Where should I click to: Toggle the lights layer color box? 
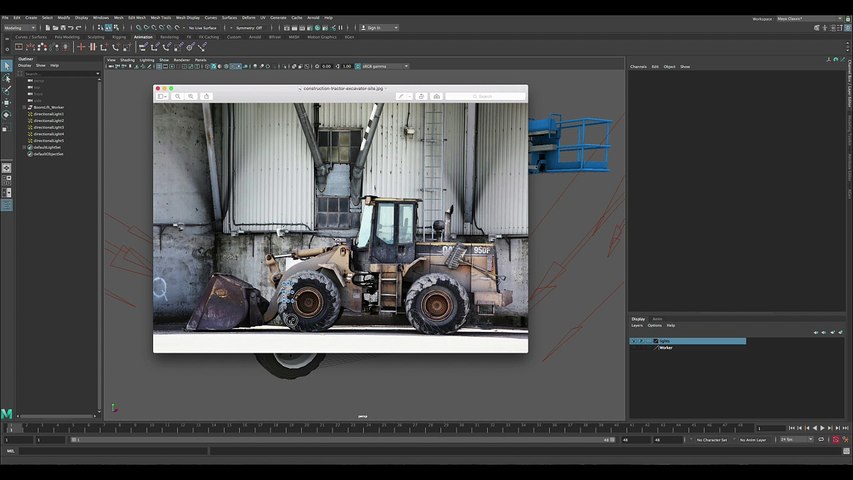point(655,341)
